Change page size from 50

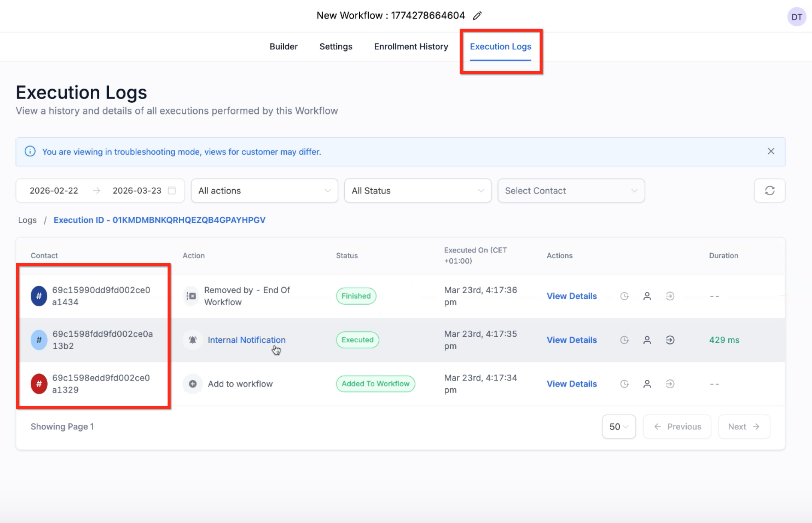[x=618, y=427]
